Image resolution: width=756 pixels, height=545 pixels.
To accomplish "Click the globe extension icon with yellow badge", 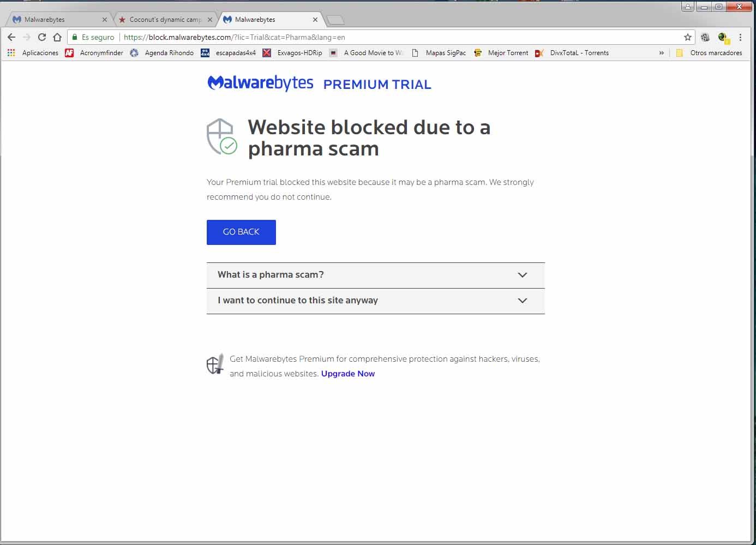I will [723, 37].
